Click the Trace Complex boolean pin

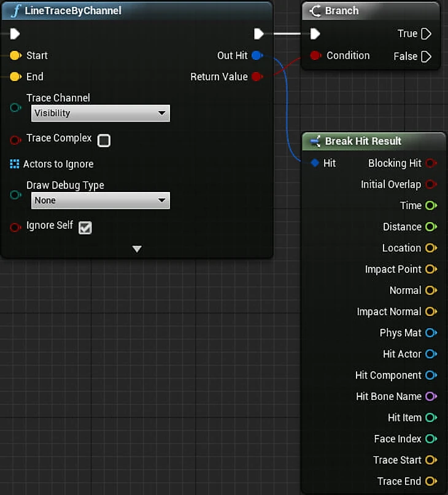pyautogui.click(x=15, y=140)
